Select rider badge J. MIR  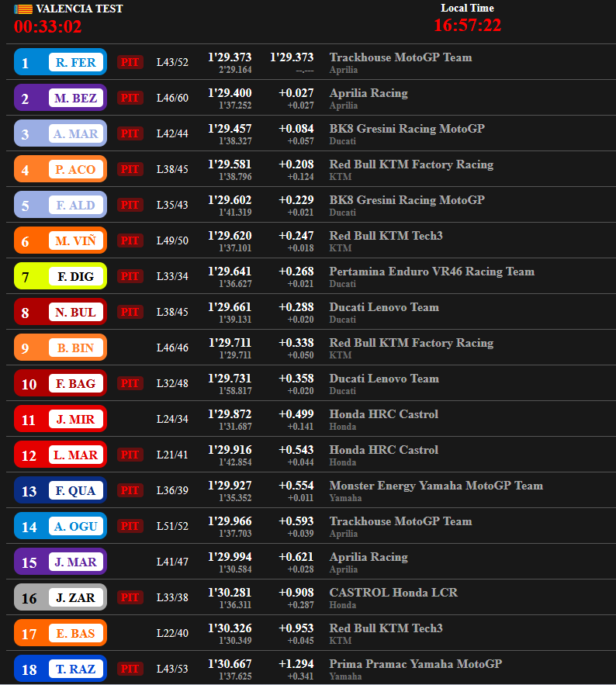point(61,419)
